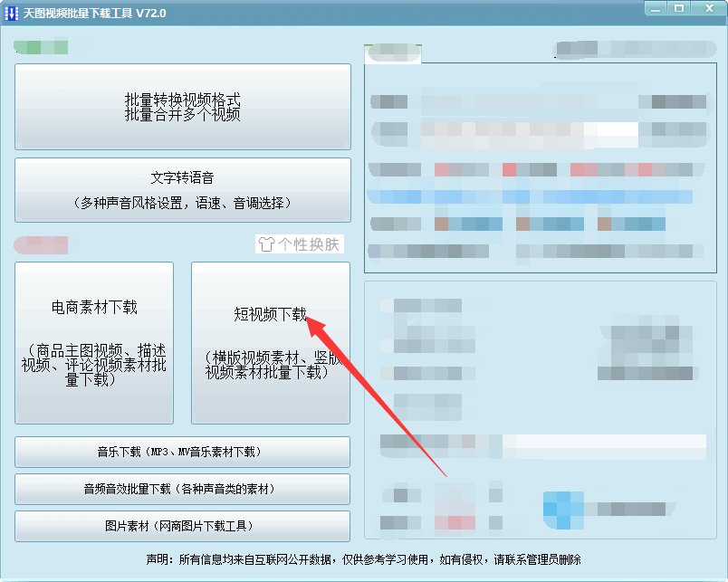
Task: Maximize the application window
Action: tap(679, 8)
